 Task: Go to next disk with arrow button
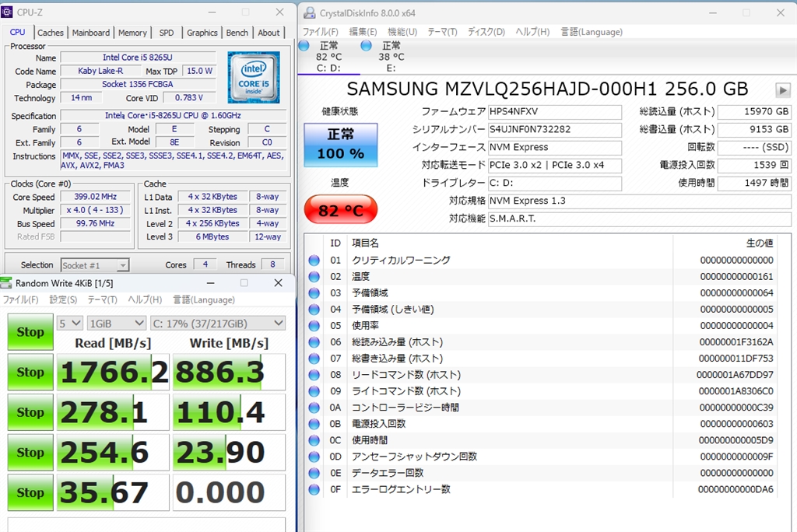[782, 90]
